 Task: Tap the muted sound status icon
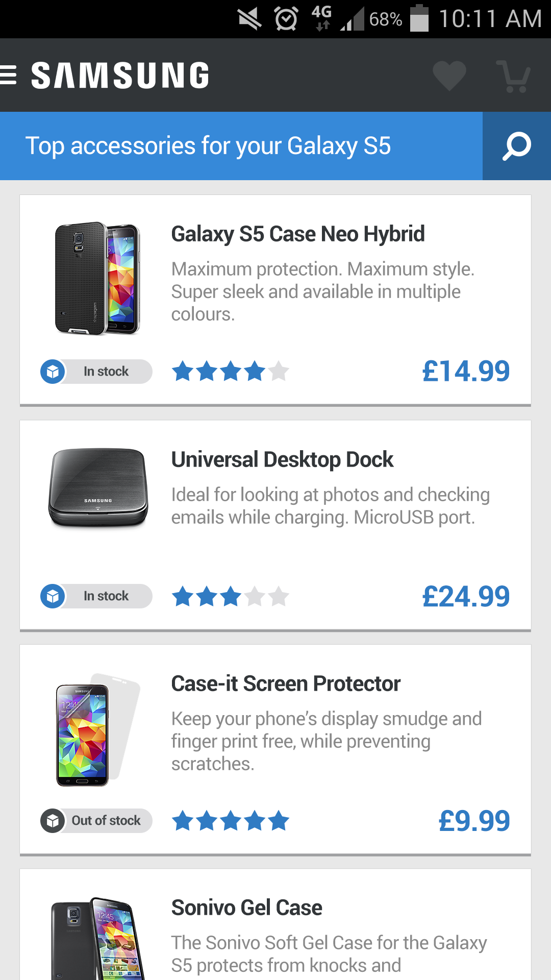(249, 19)
